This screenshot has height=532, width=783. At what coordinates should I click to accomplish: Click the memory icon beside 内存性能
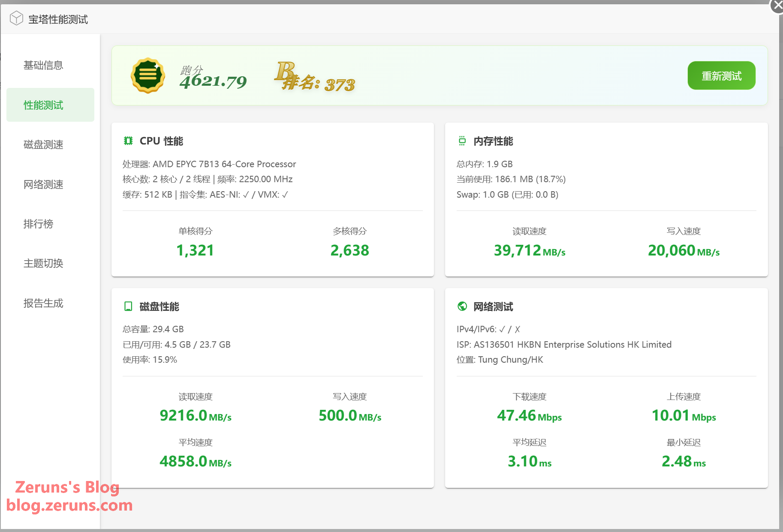[462, 141]
